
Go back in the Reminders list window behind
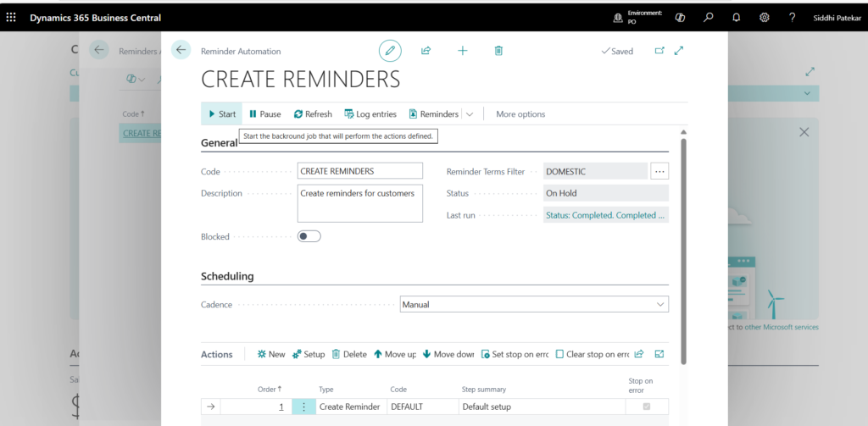(98, 50)
